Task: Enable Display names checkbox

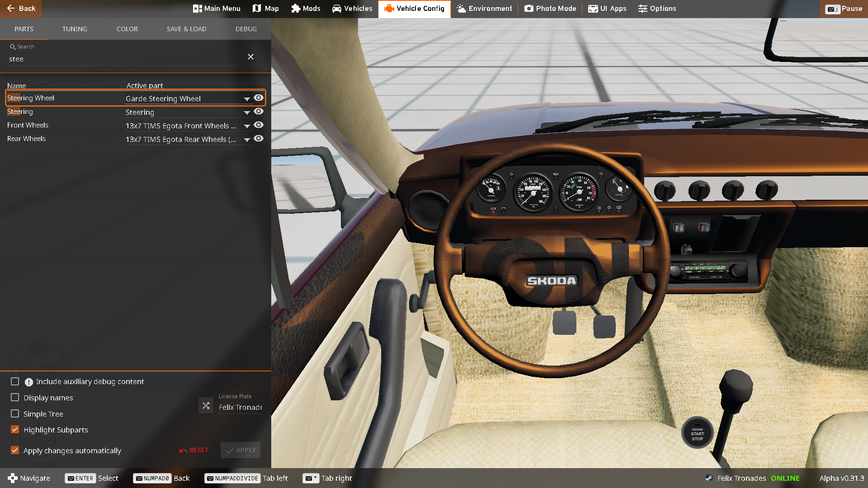Action: (15, 397)
